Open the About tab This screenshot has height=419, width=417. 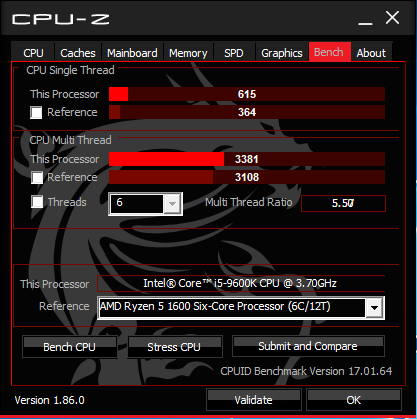(x=371, y=52)
